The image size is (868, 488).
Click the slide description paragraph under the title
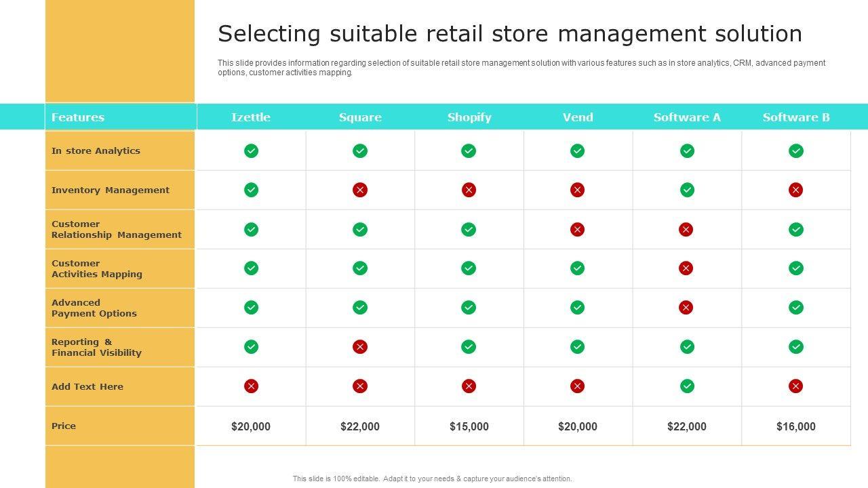pos(521,68)
